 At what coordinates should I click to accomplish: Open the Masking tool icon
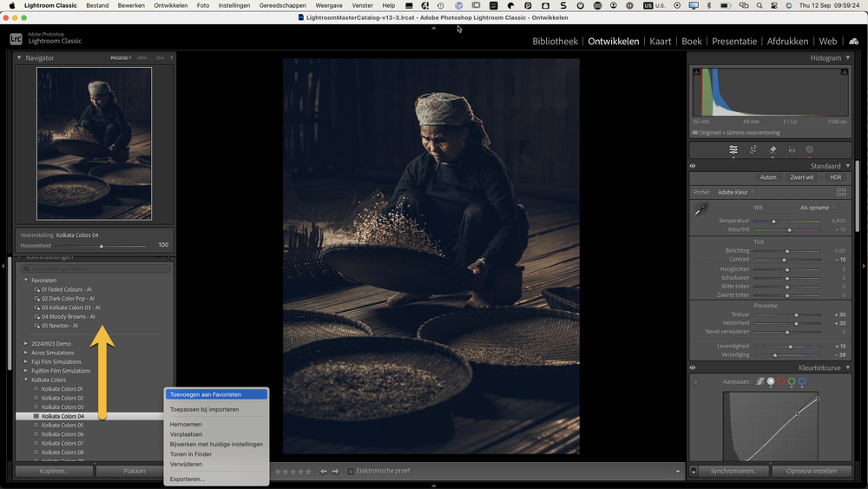coord(809,149)
